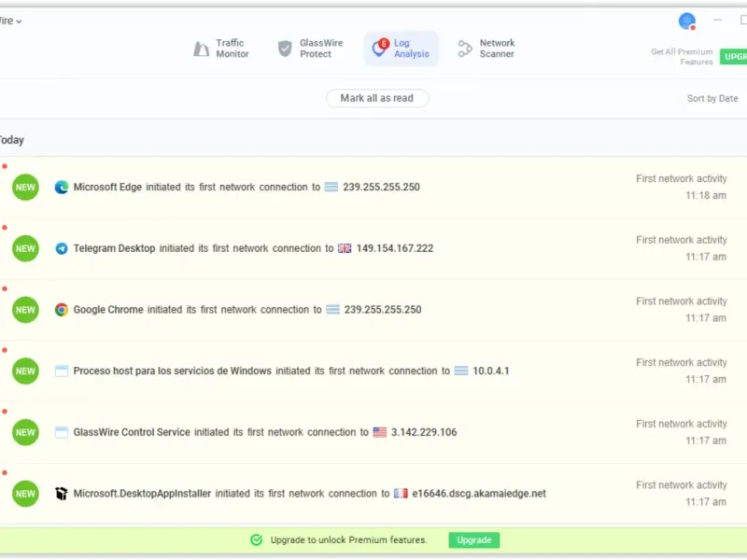Click the Microsoft.DesktopAppInstaller package icon

[62, 494]
